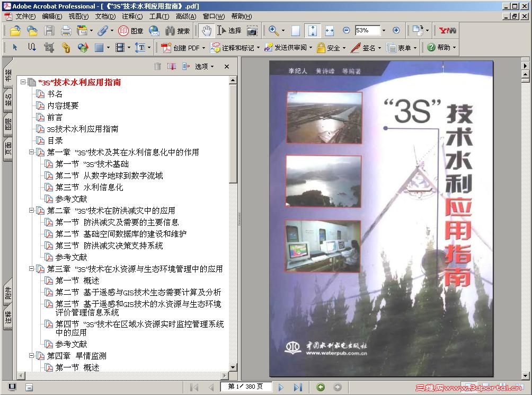The image size is (532, 395).
Task: Click the Save disk icon
Action: tap(49, 31)
